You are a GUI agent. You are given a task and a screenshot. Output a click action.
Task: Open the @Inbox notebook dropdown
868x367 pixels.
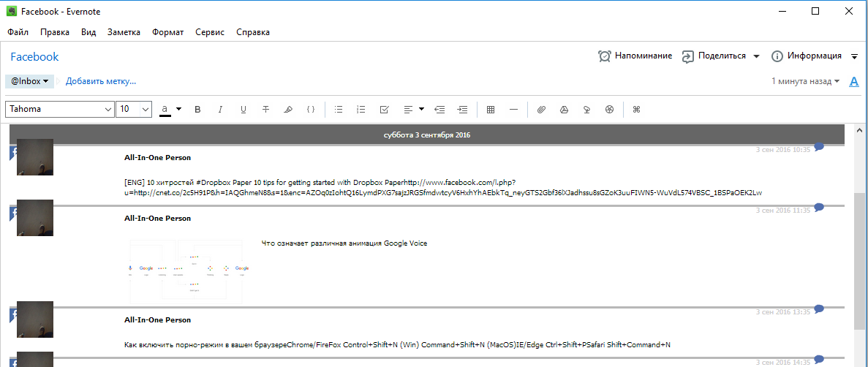click(29, 81)
